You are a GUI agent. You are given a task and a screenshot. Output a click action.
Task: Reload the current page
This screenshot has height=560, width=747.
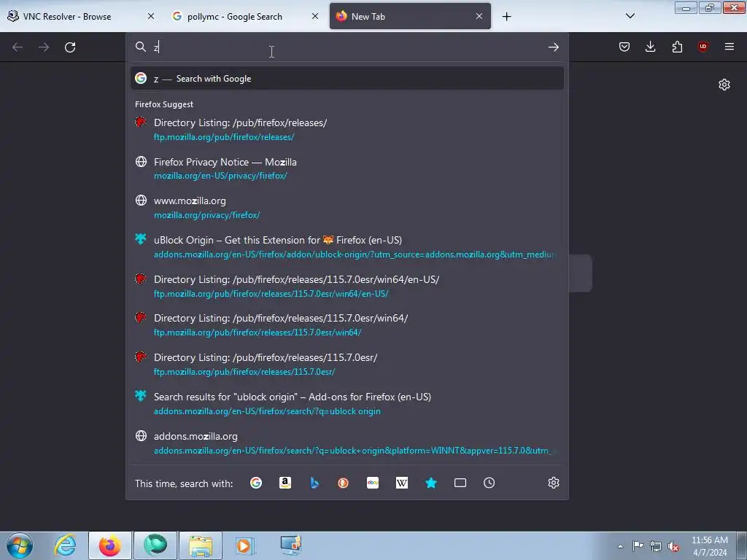70,47
